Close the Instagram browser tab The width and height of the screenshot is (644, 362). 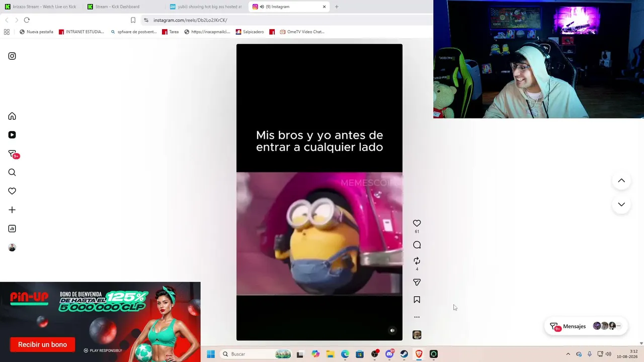[x=324, y=7]
